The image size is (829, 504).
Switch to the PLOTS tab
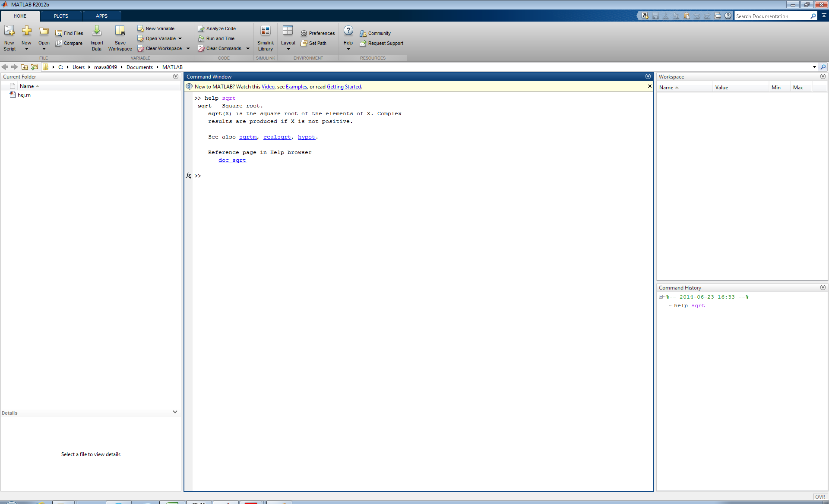click(61, 16)
